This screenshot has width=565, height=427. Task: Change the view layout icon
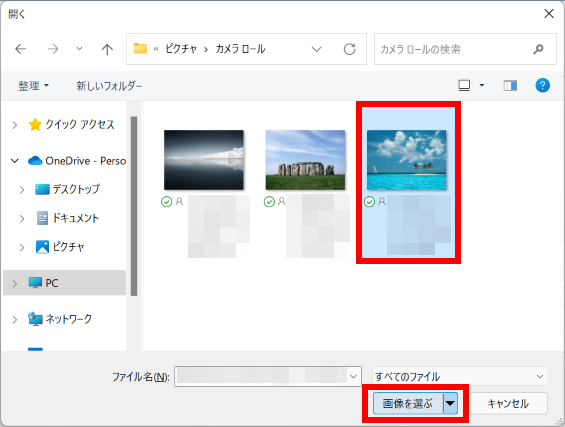point(464,85)
